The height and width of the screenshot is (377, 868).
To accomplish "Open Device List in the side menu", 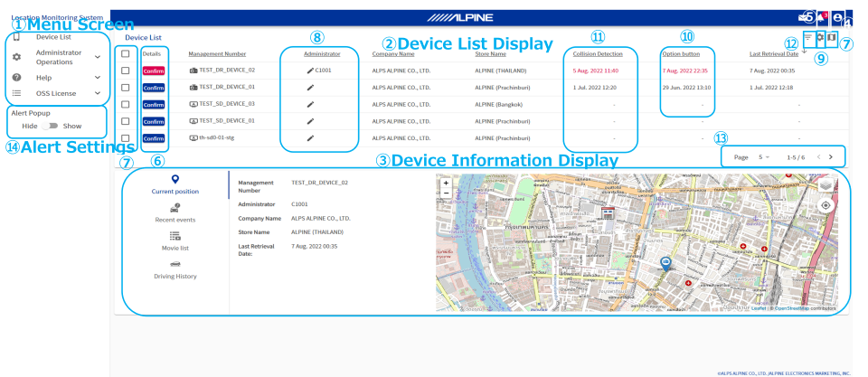I will click(x=53, y=37).
